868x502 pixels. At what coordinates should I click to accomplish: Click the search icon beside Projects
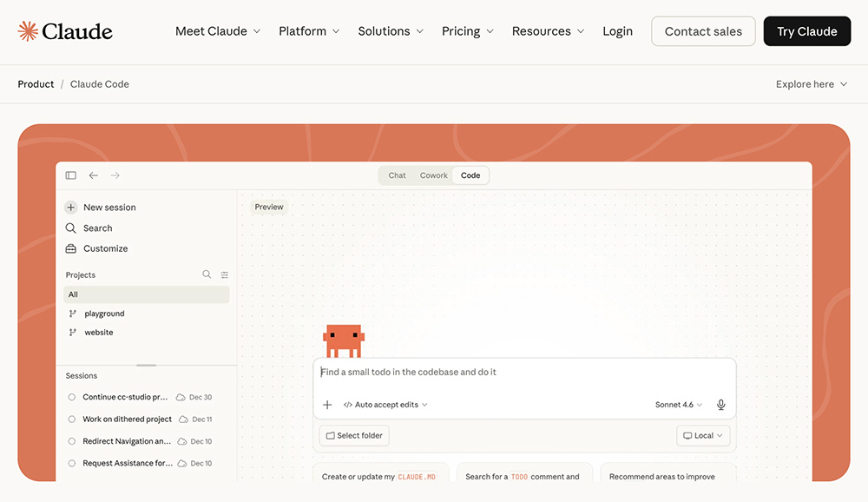point(207,274)
